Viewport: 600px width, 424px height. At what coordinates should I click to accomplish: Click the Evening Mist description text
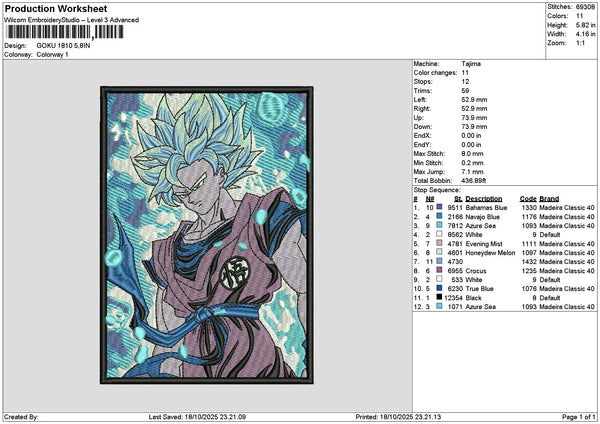[x=484, y=244]
